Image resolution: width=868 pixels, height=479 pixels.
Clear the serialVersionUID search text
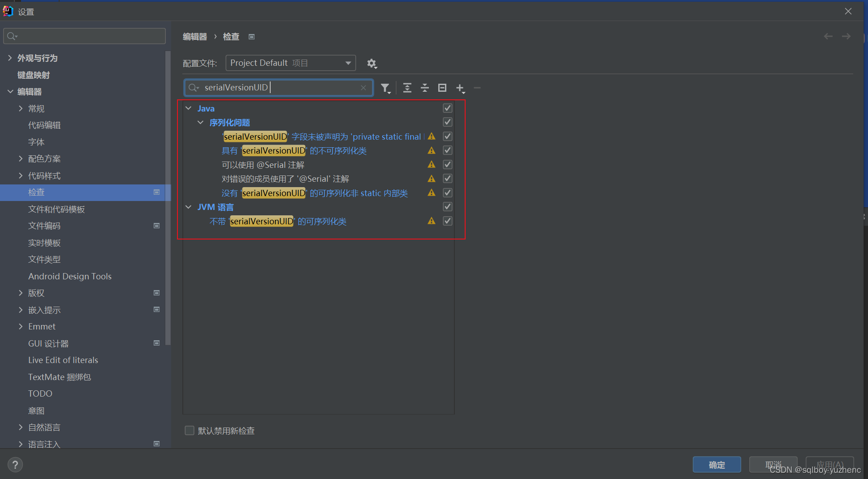pos(363,88)
